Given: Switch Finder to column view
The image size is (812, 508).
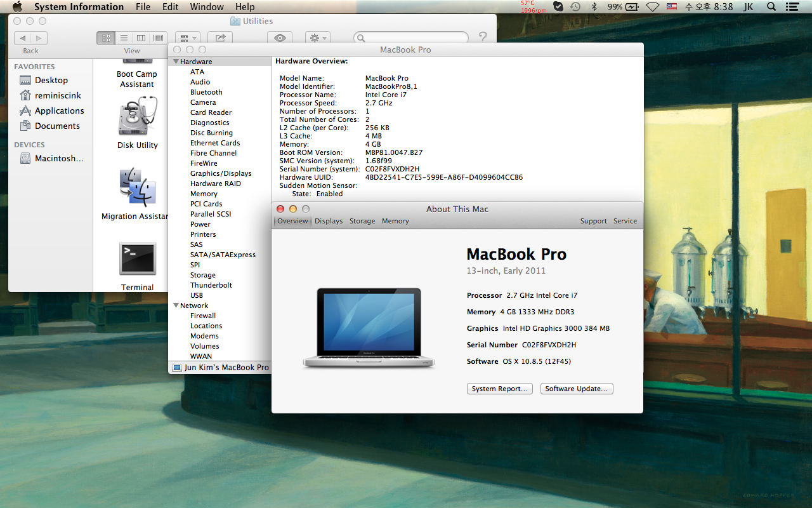Looking at the screenshot, I should click(141, 38).
